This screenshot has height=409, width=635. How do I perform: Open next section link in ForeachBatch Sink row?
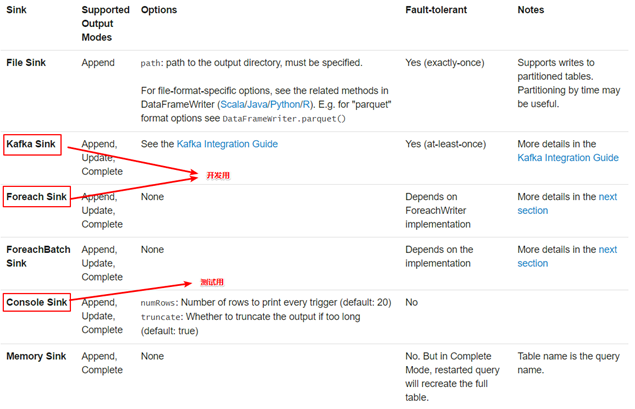point(567,256)
